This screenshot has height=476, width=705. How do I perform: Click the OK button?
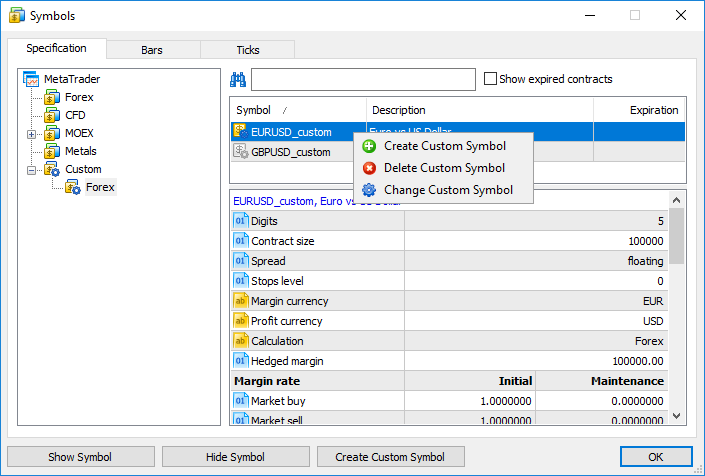[655, 457]
